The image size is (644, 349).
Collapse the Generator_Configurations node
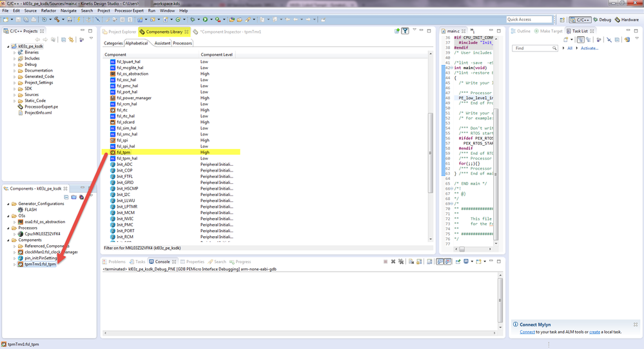8,204
